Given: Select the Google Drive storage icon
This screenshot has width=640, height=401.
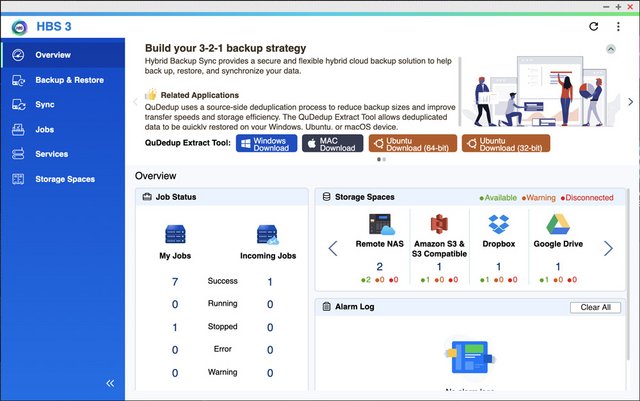Looking at the screenshot, I should coord(558,224).
